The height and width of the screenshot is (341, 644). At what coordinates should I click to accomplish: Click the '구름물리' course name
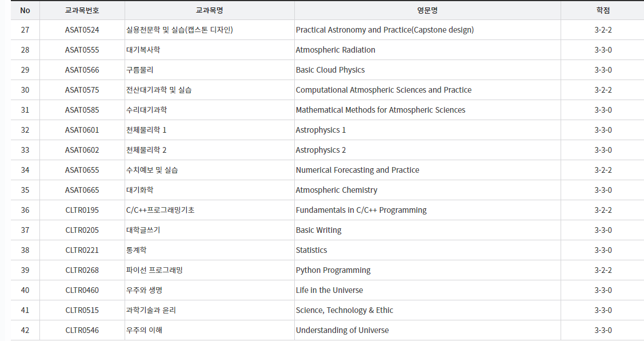click(139, 70)
